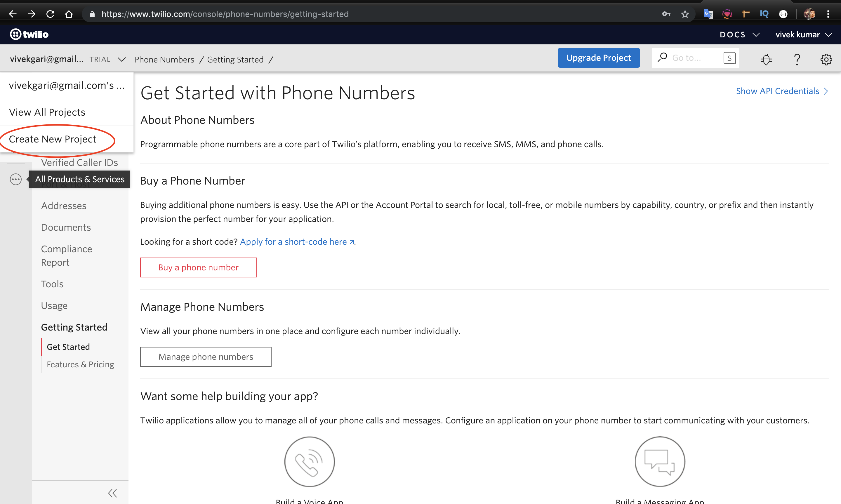Open Tools in the sidebar
The width and height of the screenshot is (841, 504).
[x=52, y=284]
